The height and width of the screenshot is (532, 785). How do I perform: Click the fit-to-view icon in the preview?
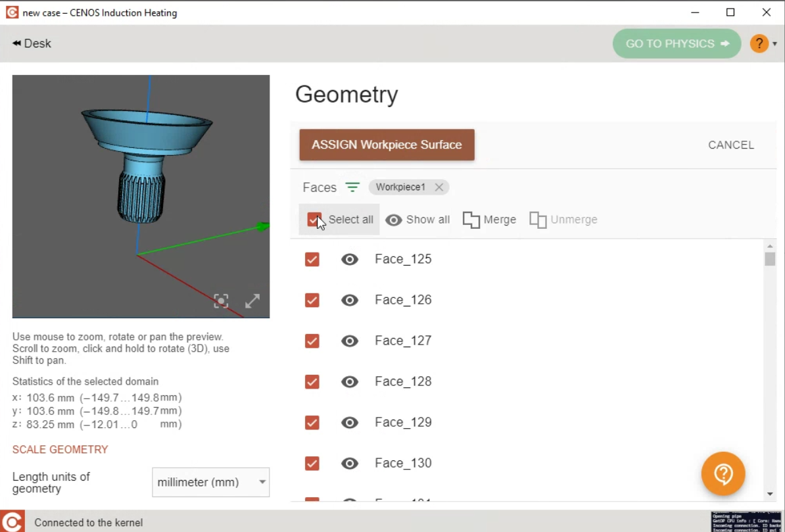click(x=221, y=301)
